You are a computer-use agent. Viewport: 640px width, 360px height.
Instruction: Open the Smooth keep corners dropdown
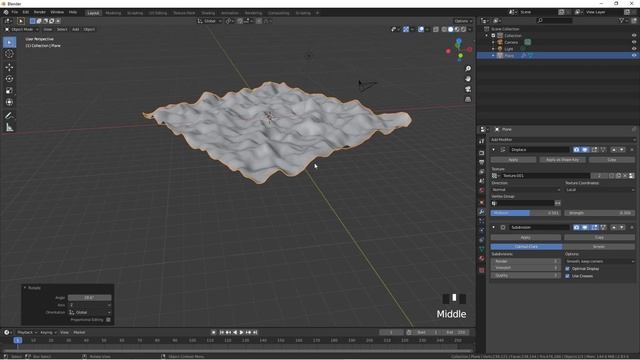coord(600,261)
